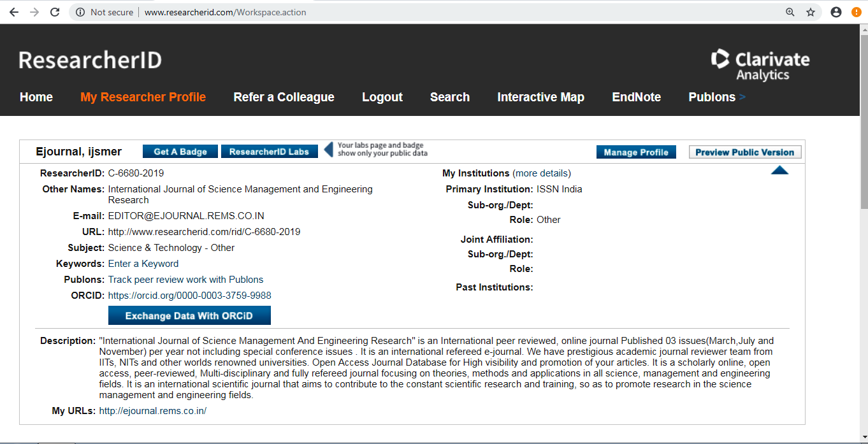Click the browser back arrow
This screenshot has width=868, height=444.
13,12
